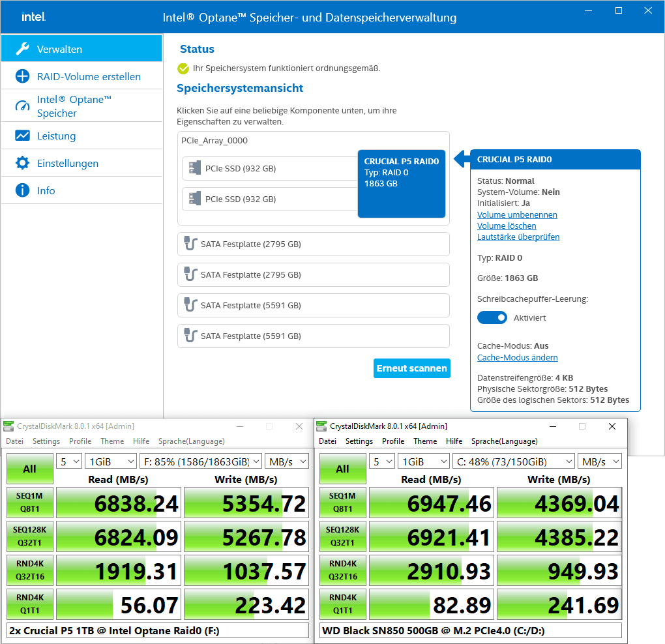Open Datei menu in right CrystalDiskMark
Image resolution: width=665 pixels, height=644 pixels.
click(328, 441)
